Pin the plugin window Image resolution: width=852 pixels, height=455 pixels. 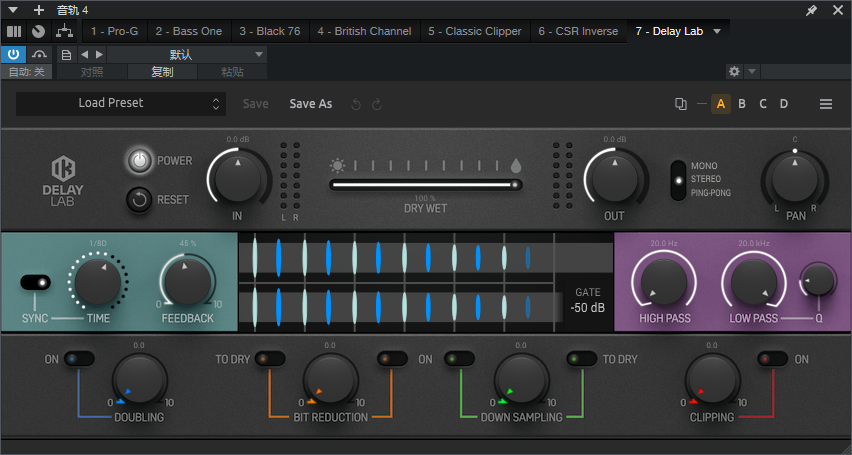(x=811, y=10)
